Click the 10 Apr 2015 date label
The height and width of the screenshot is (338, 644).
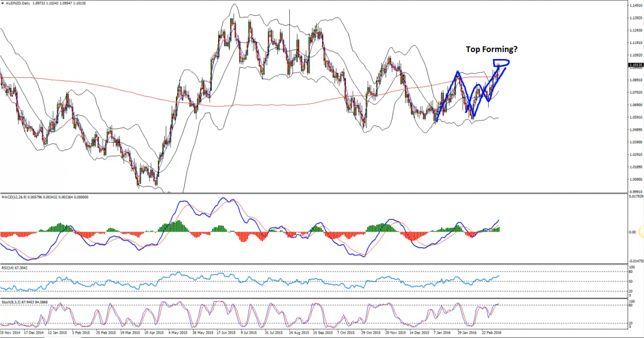click(154, 333)
